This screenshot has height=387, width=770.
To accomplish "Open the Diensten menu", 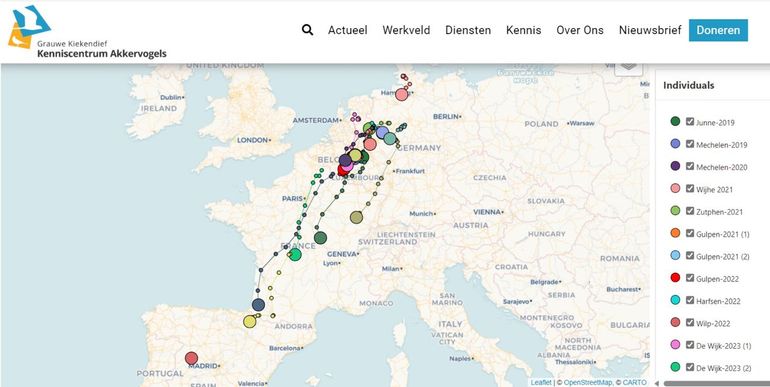I will [468, 30].
